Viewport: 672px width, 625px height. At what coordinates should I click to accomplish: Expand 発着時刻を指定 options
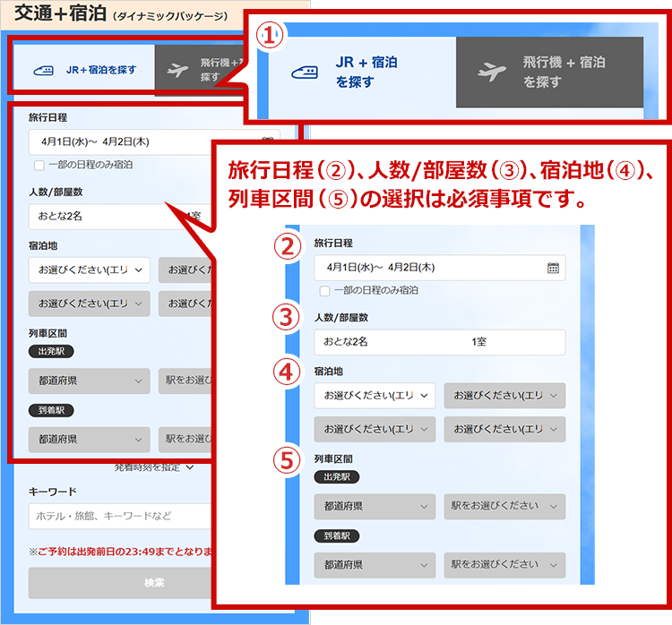coord(154,467)
